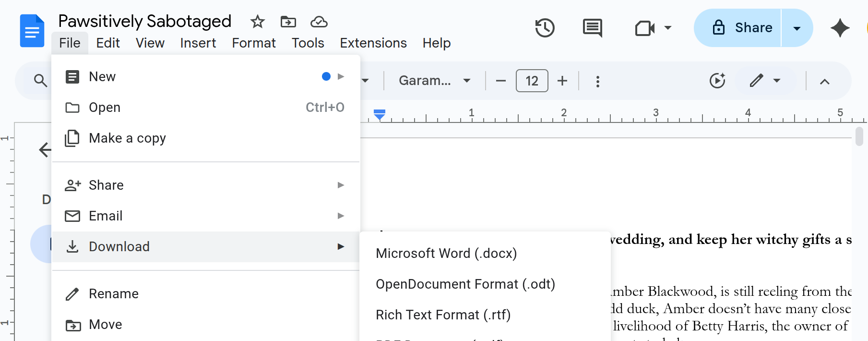Select Email in the File menu

(x=206, y=216)
